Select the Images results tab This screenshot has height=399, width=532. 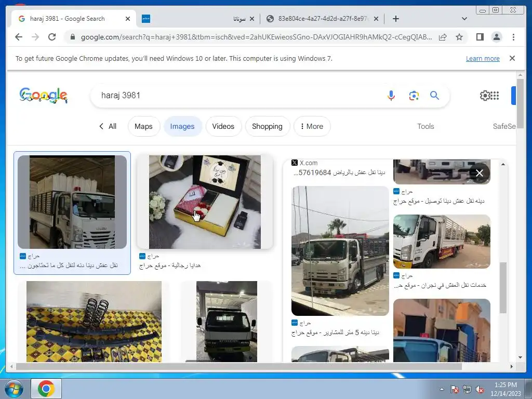click(182, 126)
